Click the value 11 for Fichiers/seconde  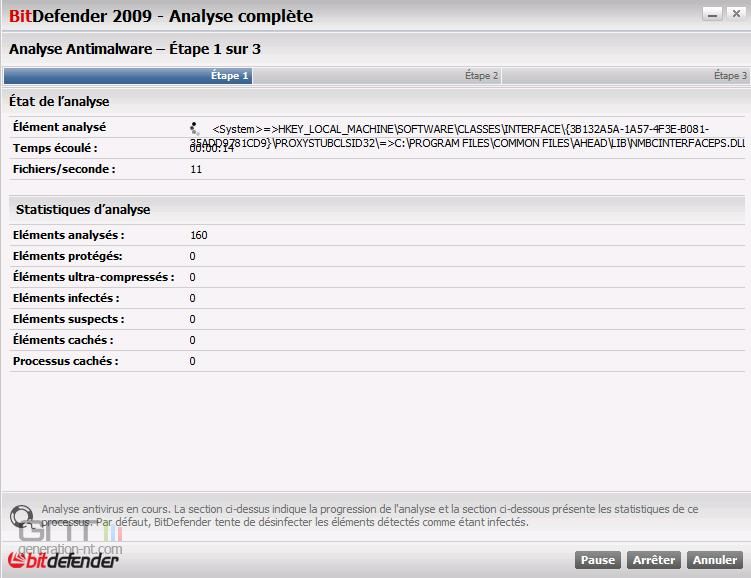(196, 169)
